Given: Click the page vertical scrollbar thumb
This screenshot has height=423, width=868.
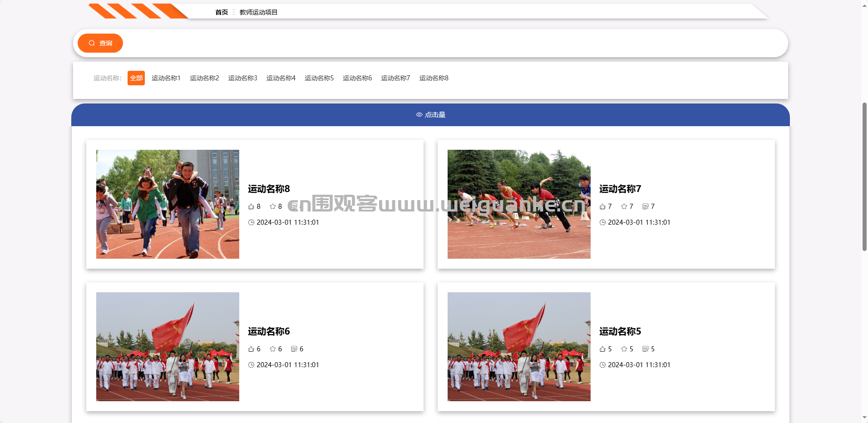Looking at the screenshot, I should coord(864,177).
